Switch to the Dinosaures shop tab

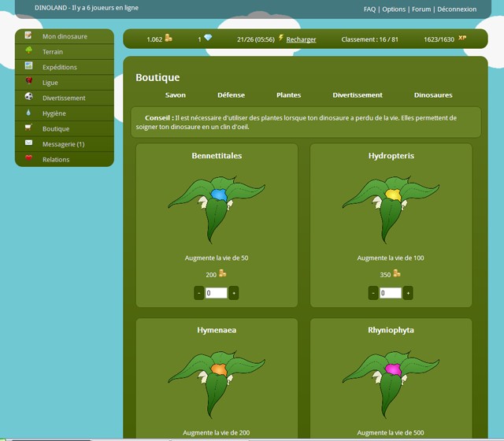(433, 95)
